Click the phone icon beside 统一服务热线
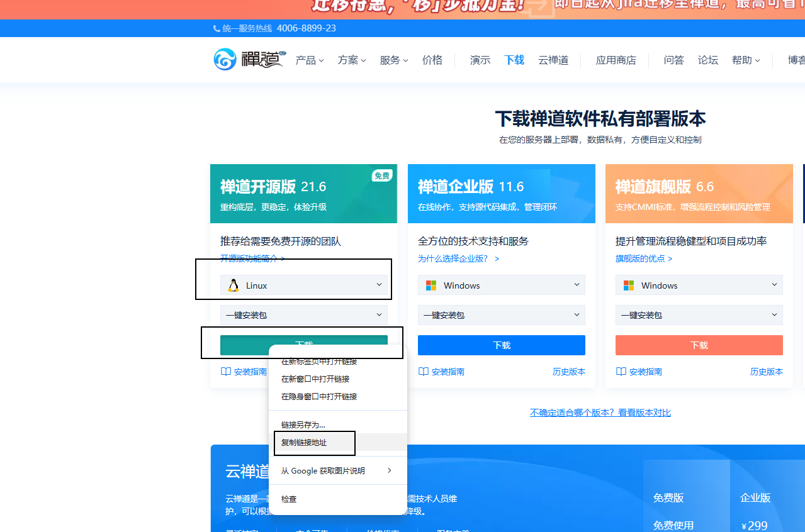 (217, 28)
